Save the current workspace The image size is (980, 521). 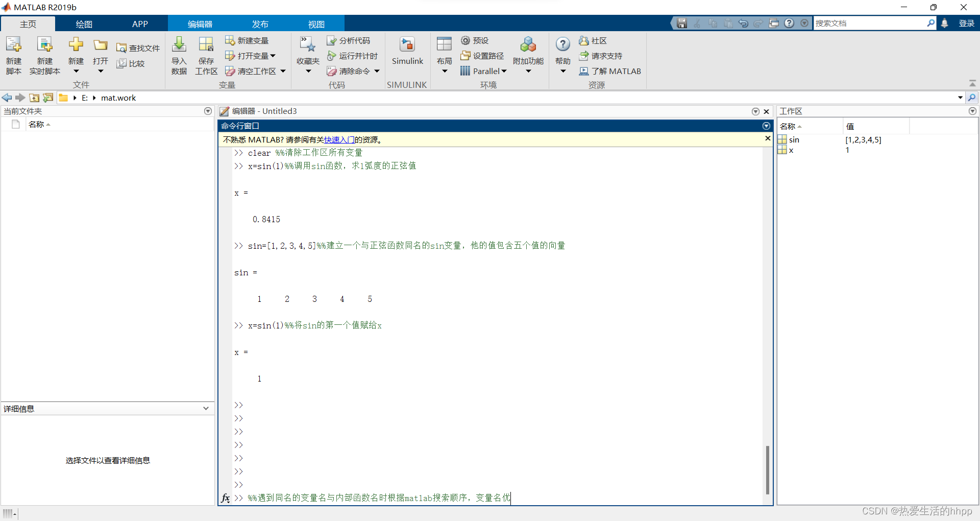[x=206, y=55]
